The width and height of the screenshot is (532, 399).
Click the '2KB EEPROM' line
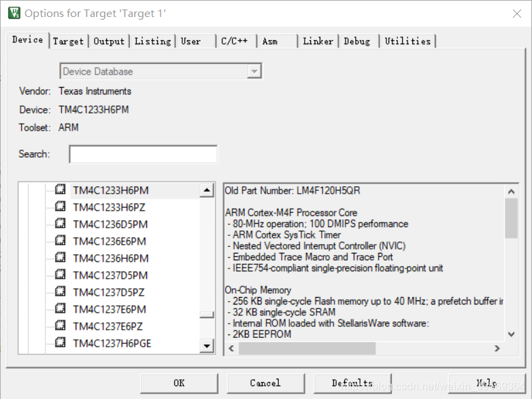pos(260,334)
